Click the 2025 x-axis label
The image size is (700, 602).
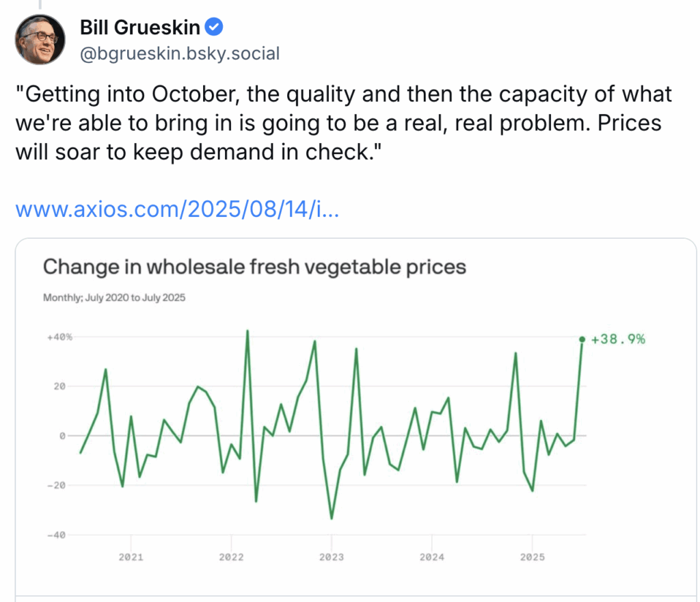tap(532, 557)
